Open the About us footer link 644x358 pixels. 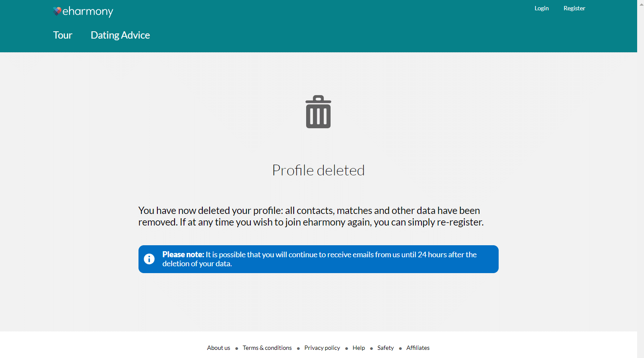218,348
